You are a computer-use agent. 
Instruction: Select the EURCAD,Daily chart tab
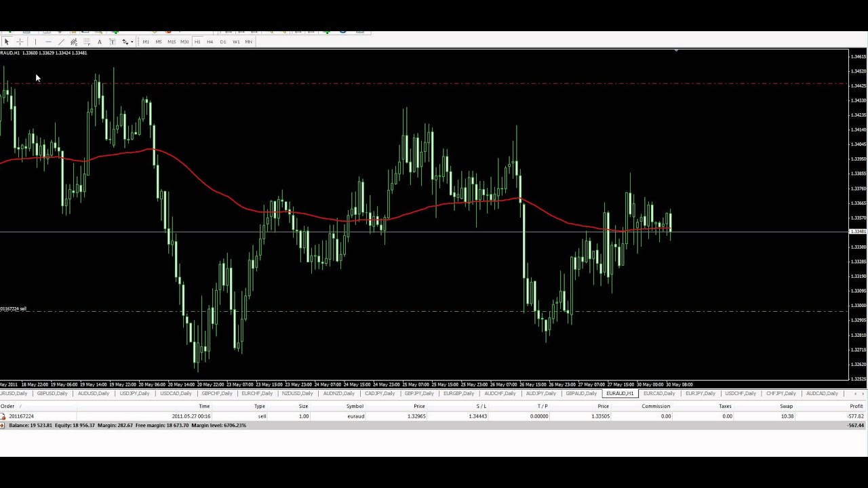659,394
